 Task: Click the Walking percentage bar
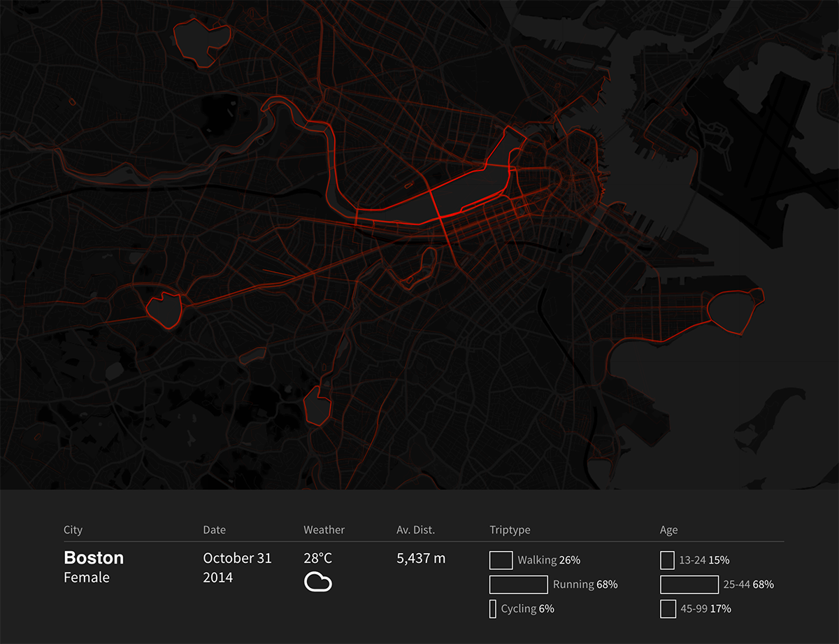pos(501,560)
